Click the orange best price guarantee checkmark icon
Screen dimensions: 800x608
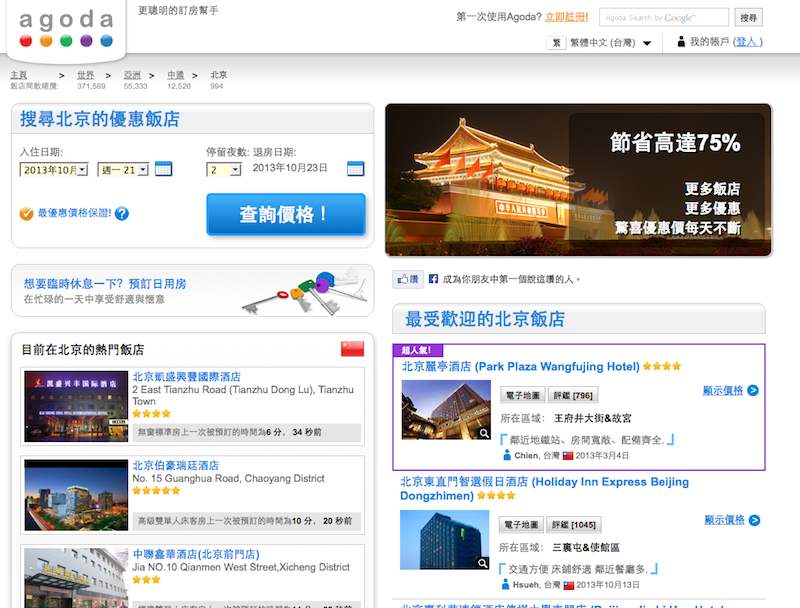pos(27,214)
